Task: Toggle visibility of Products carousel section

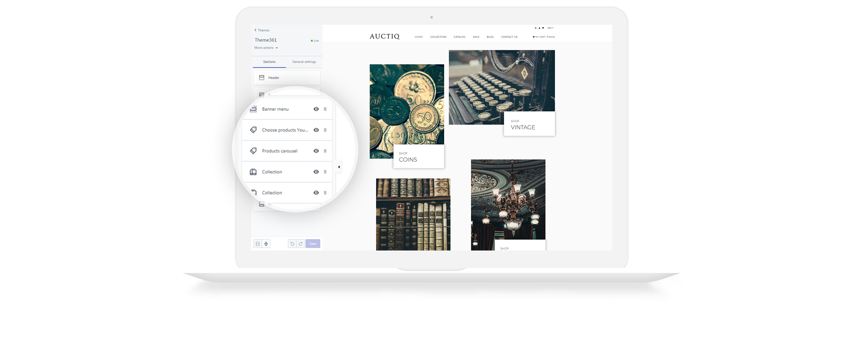Action: tap(316, 151)
